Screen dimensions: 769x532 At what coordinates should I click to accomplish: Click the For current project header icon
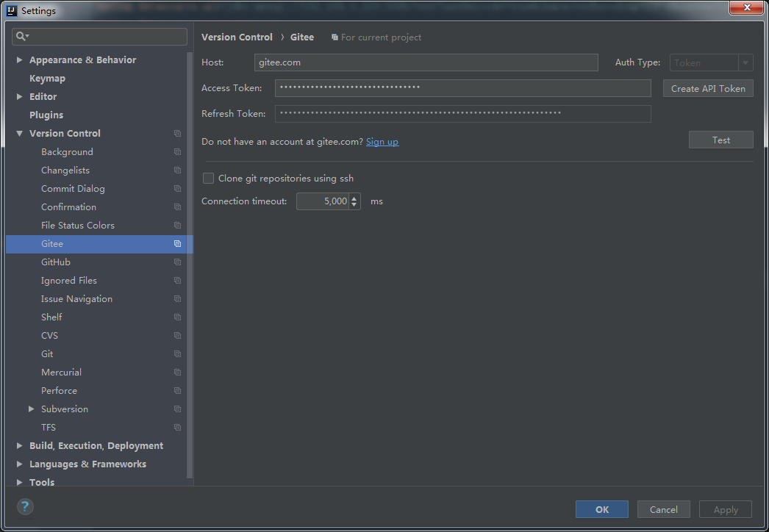point(335,37)
